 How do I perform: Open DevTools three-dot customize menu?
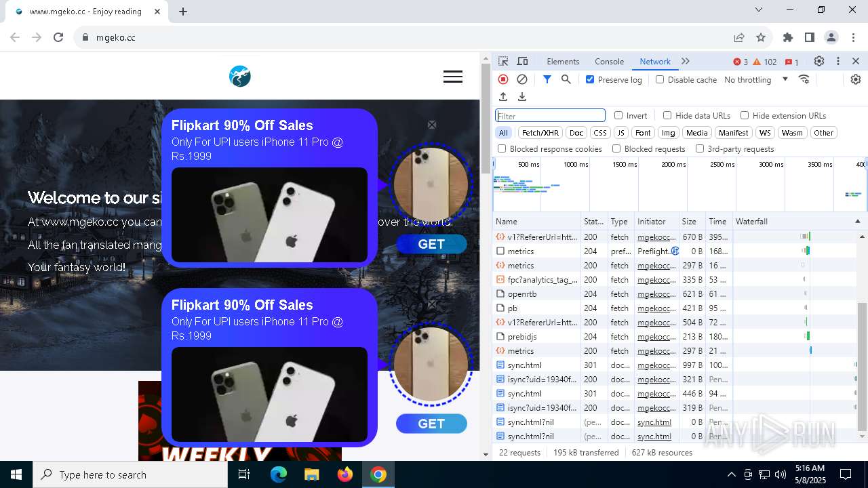click(838, 61)
